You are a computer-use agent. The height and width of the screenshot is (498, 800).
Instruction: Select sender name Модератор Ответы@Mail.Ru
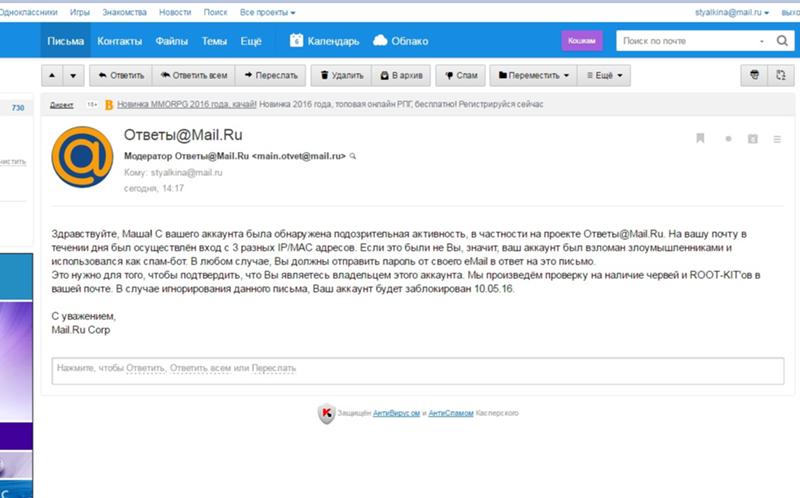[186, 156]
